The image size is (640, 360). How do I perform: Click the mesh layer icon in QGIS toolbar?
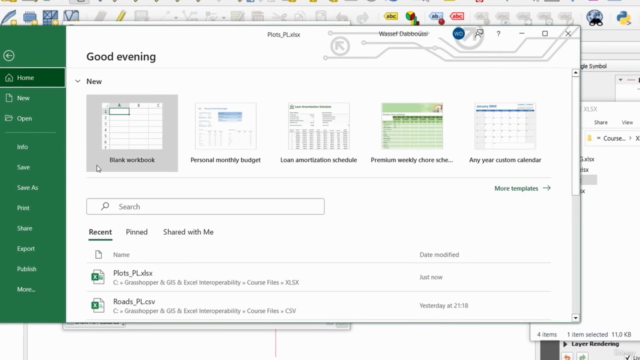pyautogui.click(x=50, y=18)
